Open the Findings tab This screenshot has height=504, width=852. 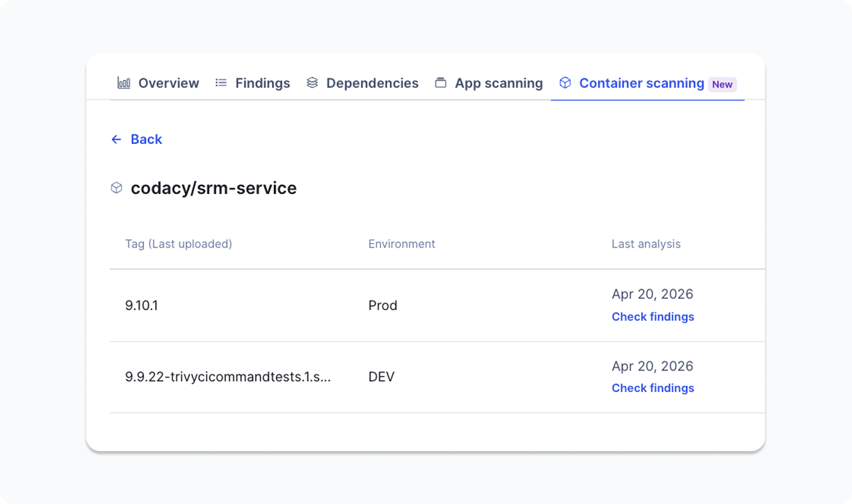coord(263,83)
